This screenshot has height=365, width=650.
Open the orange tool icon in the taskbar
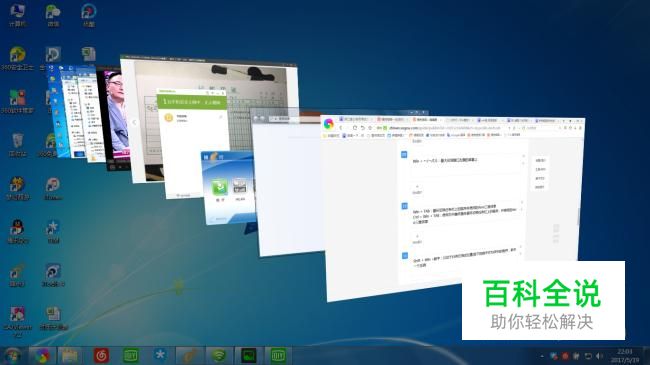tap(189, 356)
